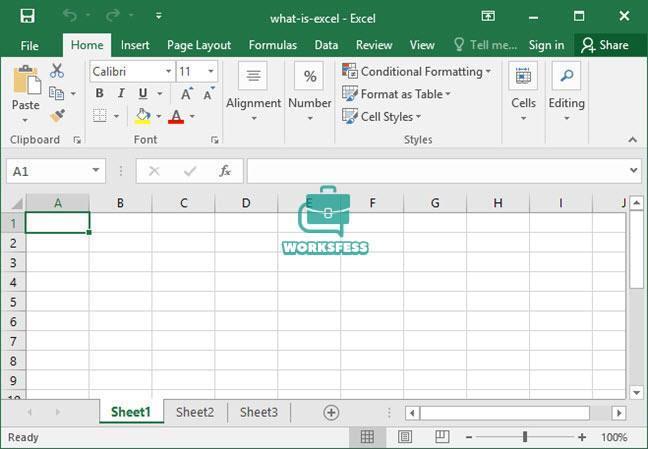Image resolution: width=648 pixels, height=449 pixels.
Task: Open the File tab
Action: coord(29,45)
